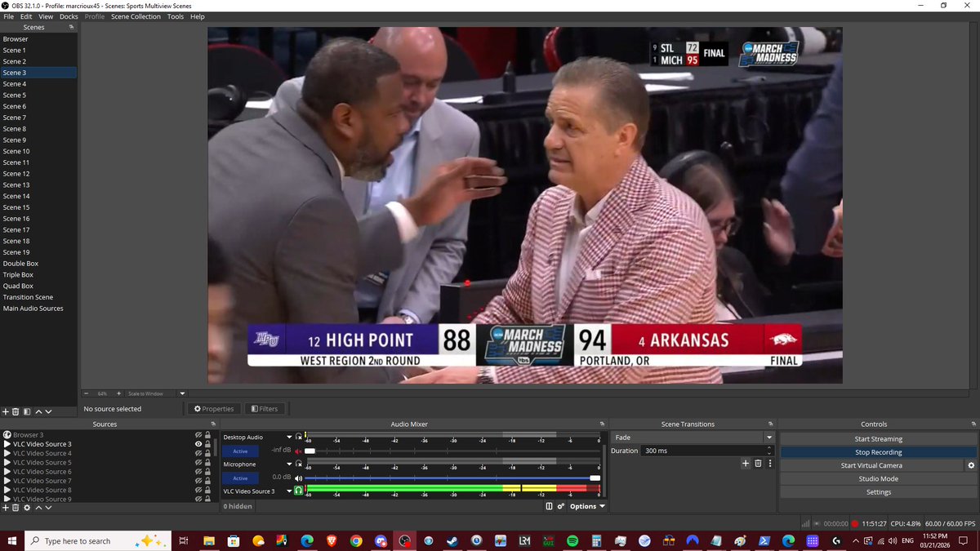980x551 pixels.
Task: Open the Docks menu
Action: pyautogui.click(x=69, y=16)
